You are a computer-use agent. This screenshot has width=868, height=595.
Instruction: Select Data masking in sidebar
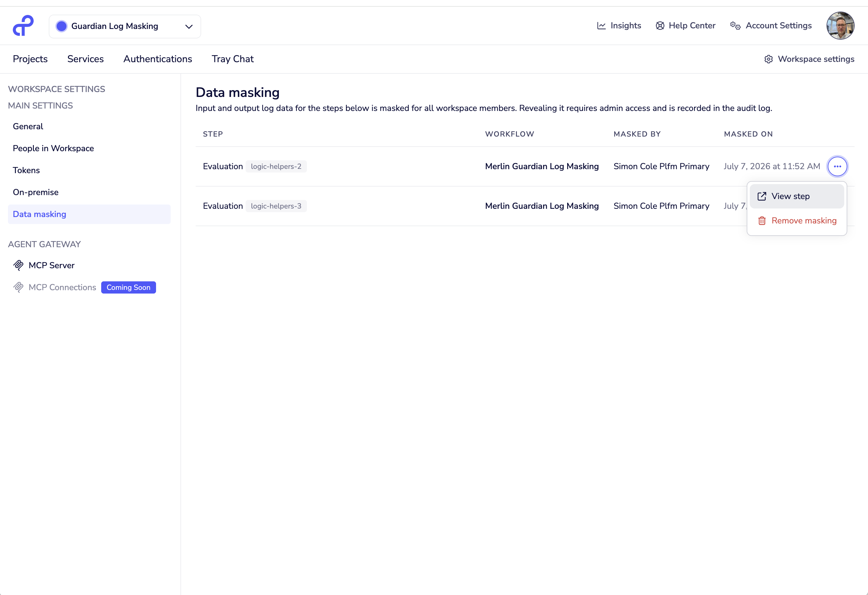point(89,214)
